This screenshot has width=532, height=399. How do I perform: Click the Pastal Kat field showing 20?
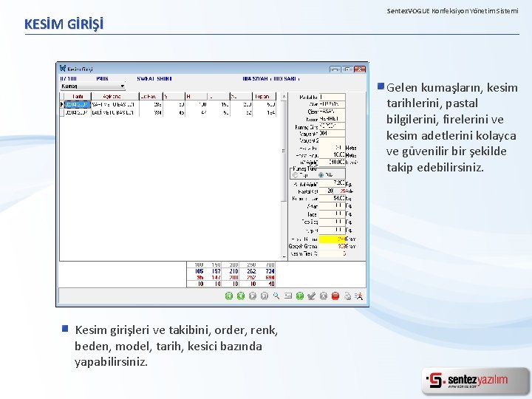pyautogui.click(x=327, y=191)
